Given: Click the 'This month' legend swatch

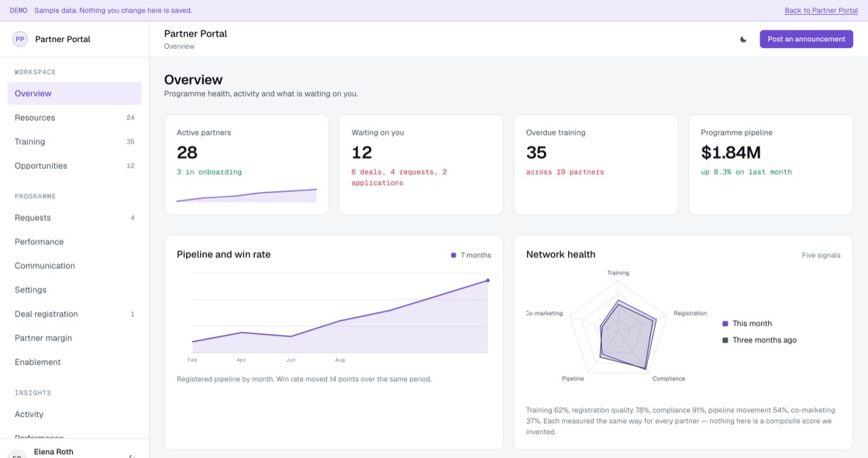Looking at the screenshot, I should 725,323.
